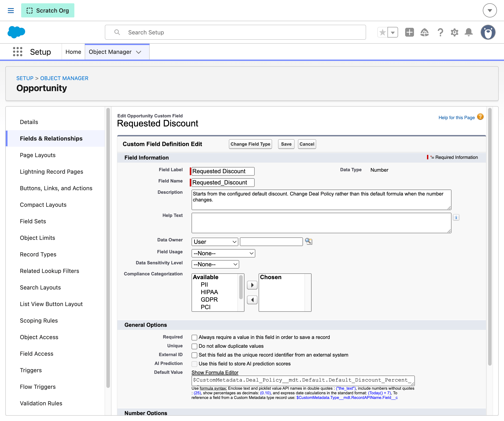Screen dimensions: 504x421
Task: Check the Unique do not allow duplicates box
Action: tap(194, 346)
